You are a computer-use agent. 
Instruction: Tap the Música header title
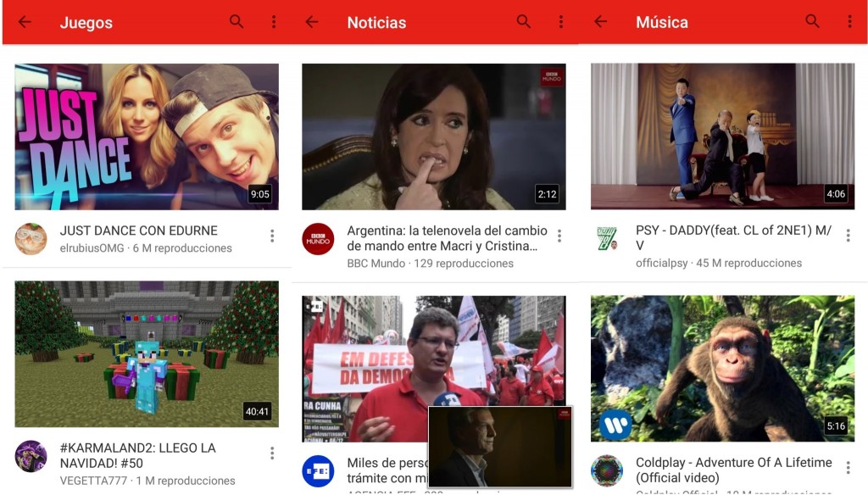[662, 22]
